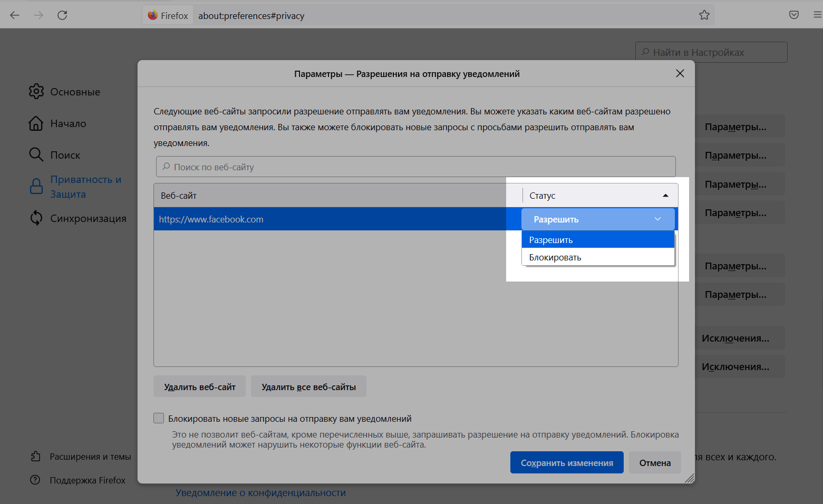Viewport: 823px width, 504px height.
Task: Click the Поиск по веб-сайту search field
Action: point(415,167)
